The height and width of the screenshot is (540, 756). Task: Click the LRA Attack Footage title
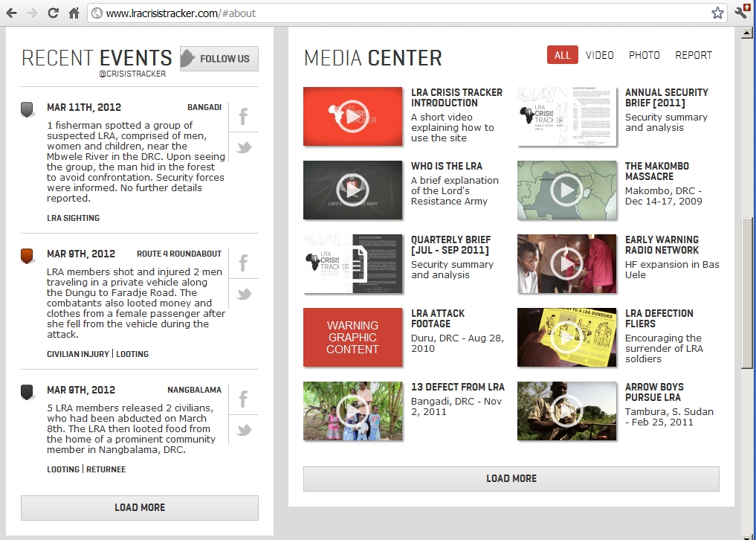click(438, 318)
